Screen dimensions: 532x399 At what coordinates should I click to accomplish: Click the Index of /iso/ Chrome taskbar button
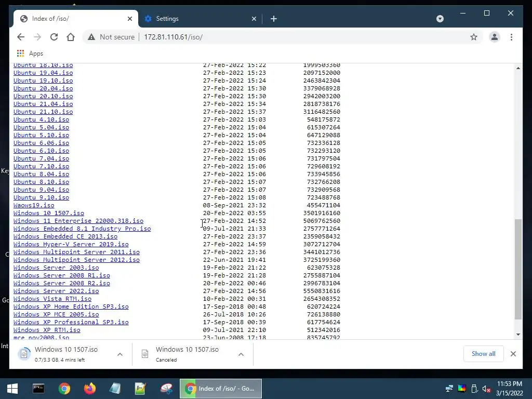click(x=220, y=389)
